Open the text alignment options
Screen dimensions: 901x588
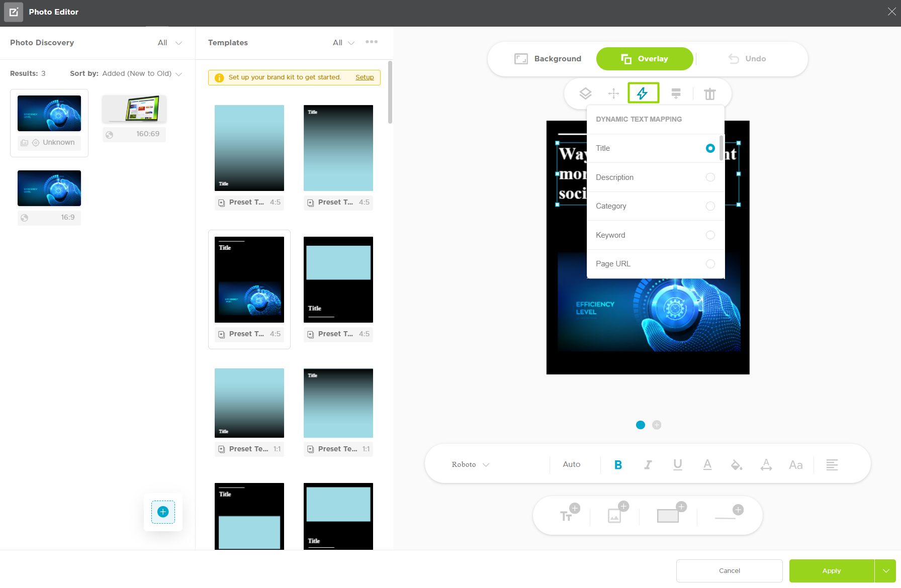[x=832, y=465]
